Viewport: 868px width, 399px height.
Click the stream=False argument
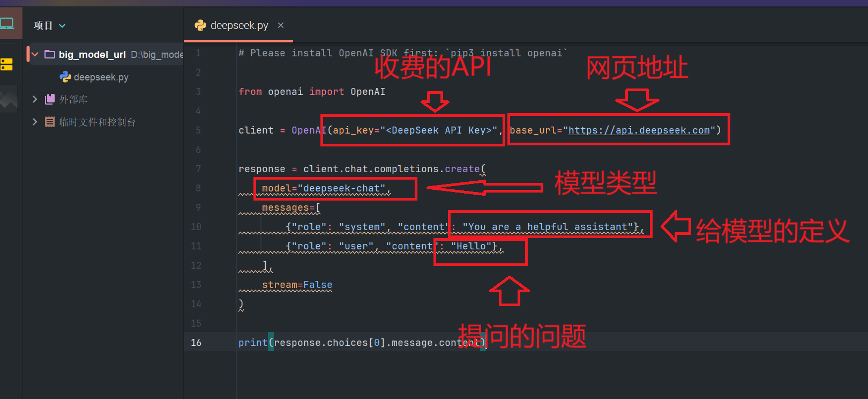click(297, 285)
